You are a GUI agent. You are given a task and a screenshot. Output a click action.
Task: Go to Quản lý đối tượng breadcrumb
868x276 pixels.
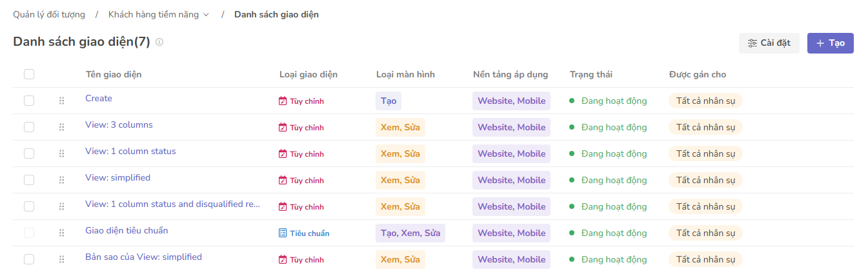click(x=49, y=14)
